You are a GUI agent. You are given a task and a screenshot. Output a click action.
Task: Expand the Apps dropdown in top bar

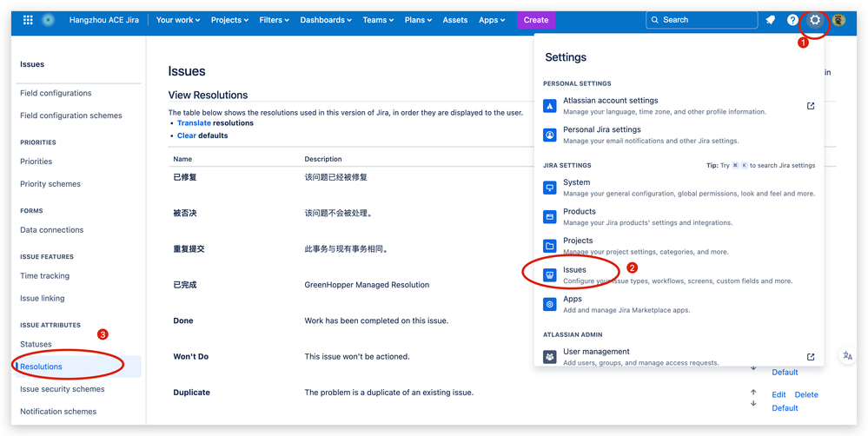[492, 20]
